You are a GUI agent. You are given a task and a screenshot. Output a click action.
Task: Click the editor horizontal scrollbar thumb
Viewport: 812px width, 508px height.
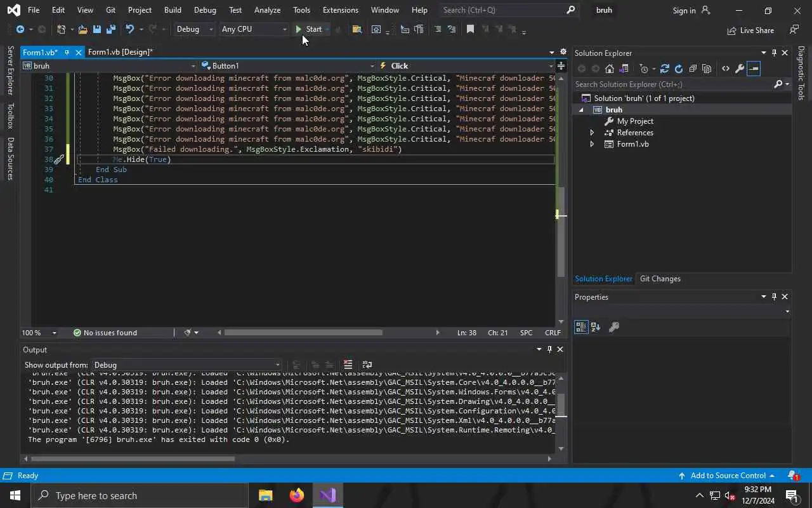303,332
